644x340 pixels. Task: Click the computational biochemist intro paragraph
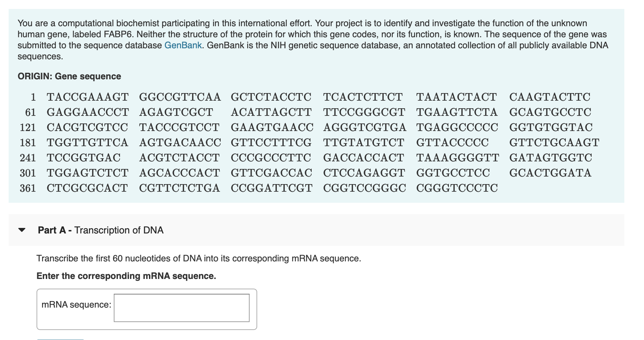[313, 40]
